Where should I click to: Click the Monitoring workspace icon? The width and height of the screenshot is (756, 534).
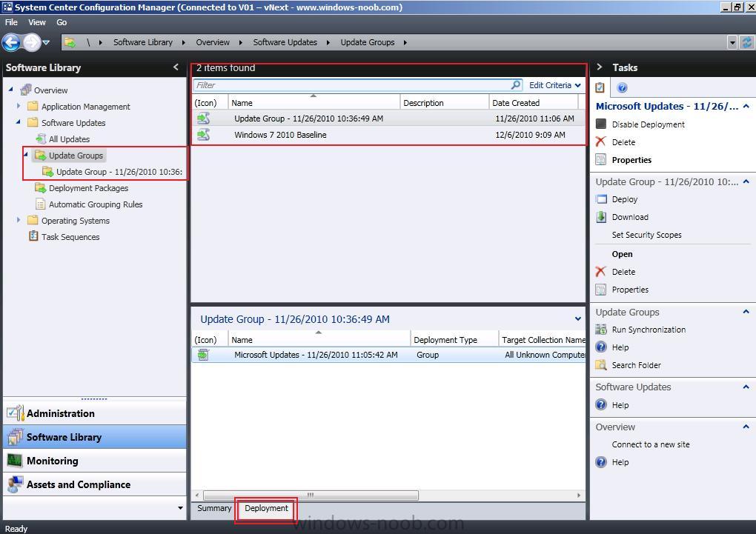(15, 460)
